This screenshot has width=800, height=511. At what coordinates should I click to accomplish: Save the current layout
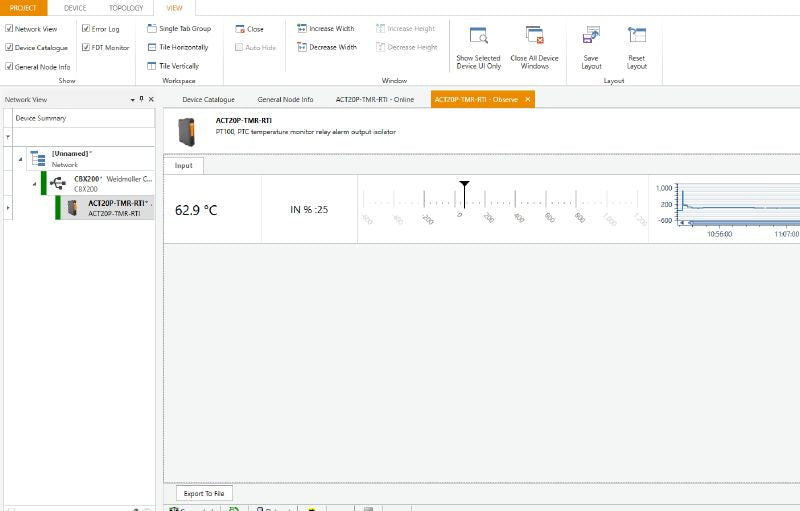pos(591,47)
